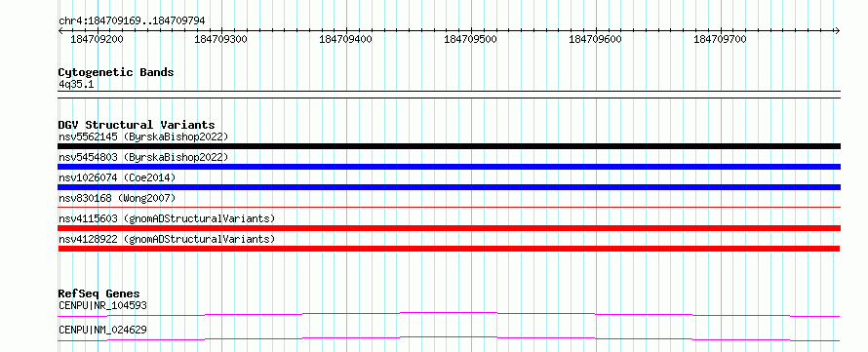Click the thin red nsv830168 variant line
The image size is (868, 352).
coord(449,208)
